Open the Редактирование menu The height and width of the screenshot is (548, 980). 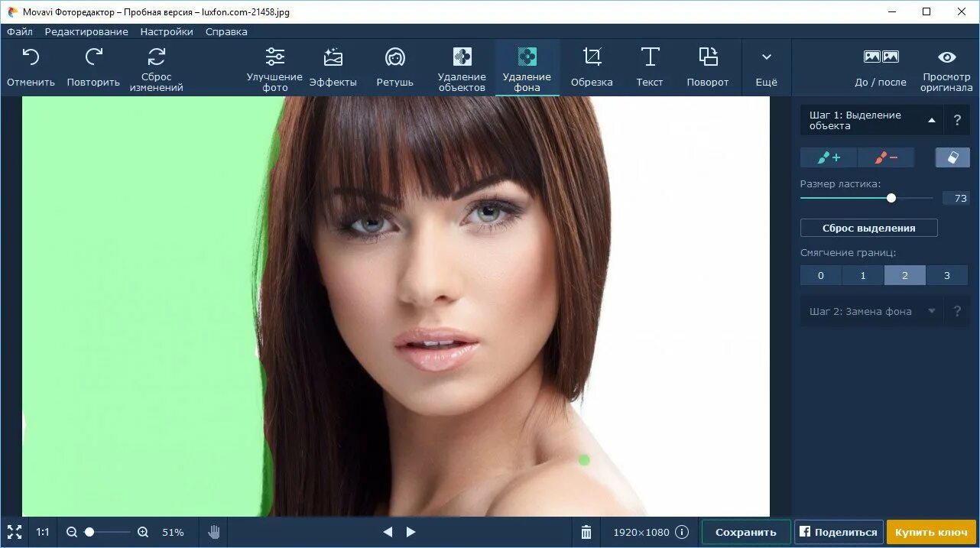tap(86, 31)
